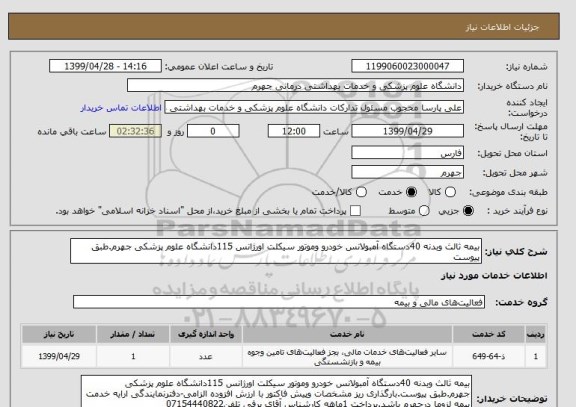The width and height of the screenshot is (576, 407).
Task: Click the deadline date field 1399/04/29
Action: 407,131
